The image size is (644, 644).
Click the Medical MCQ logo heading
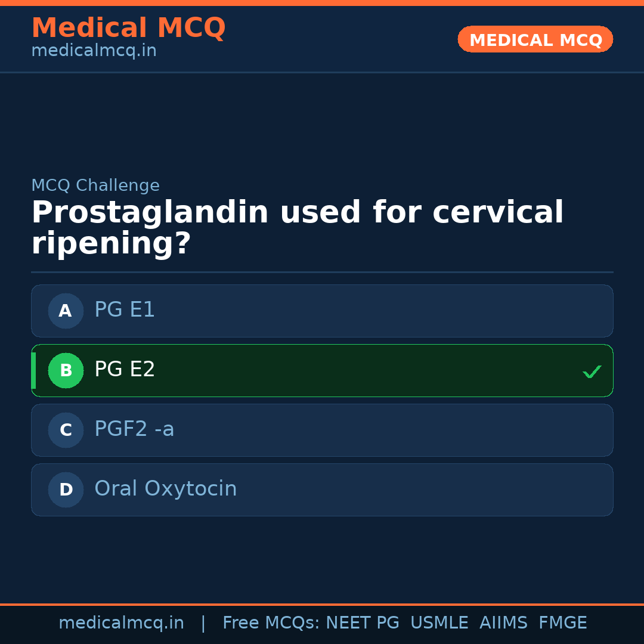(x=128, y=27)
